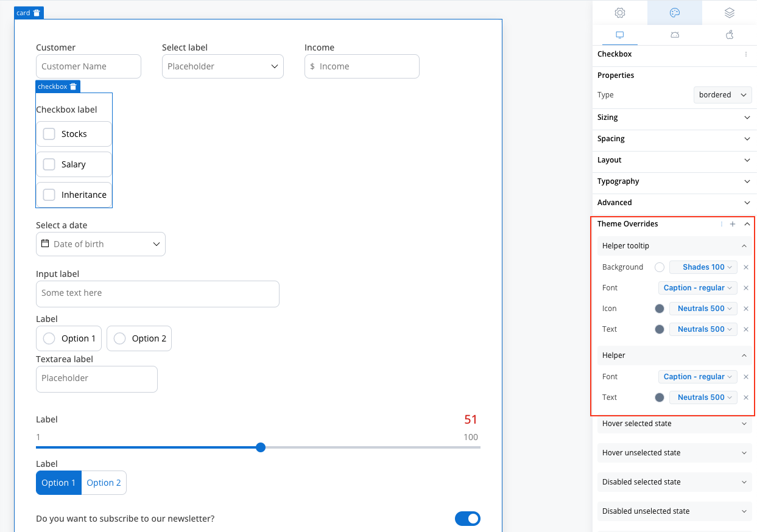Click dollar sign in Income field
Screen dimensions: 757x532
pyautogui.click(x=312, y=66)
